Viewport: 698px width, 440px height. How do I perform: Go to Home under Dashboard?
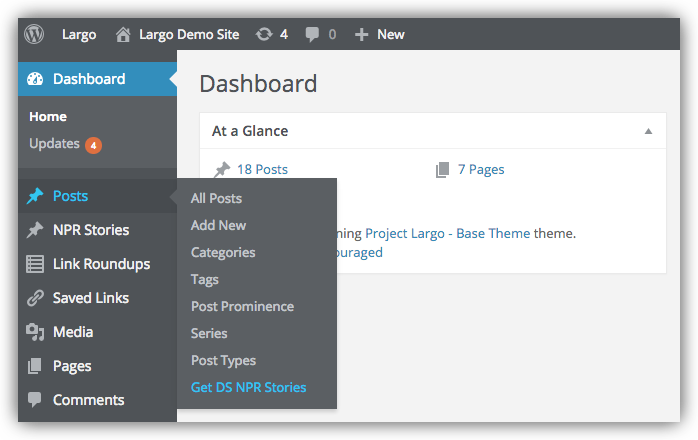click(x=48, y=117)
